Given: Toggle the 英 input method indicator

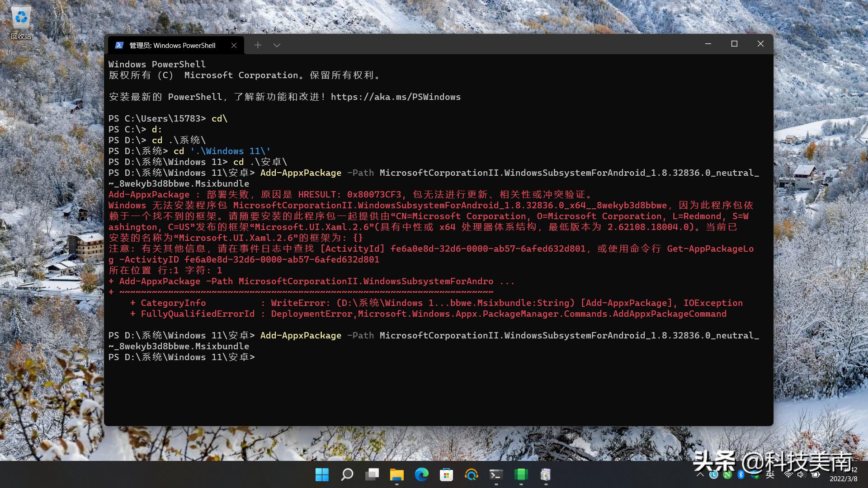Looking at the screenshot, I should tap(770, 475).
